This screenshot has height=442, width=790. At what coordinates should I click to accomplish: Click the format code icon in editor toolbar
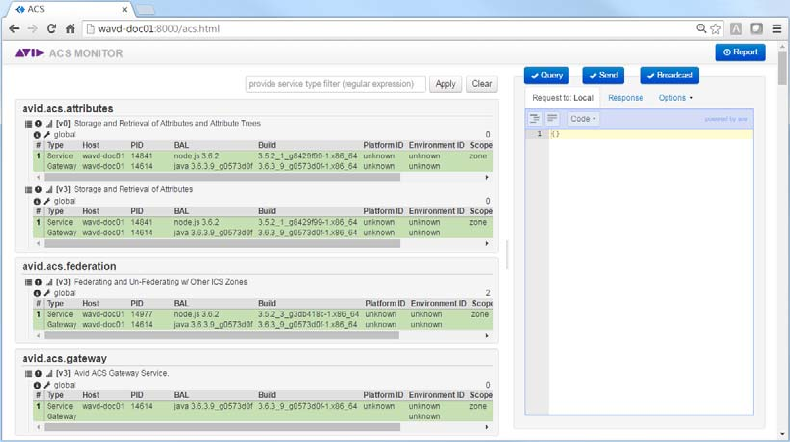click(x=535, y=118)
